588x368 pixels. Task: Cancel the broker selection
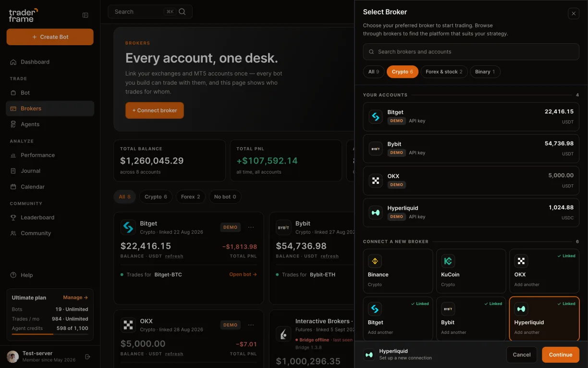point(522,355)
